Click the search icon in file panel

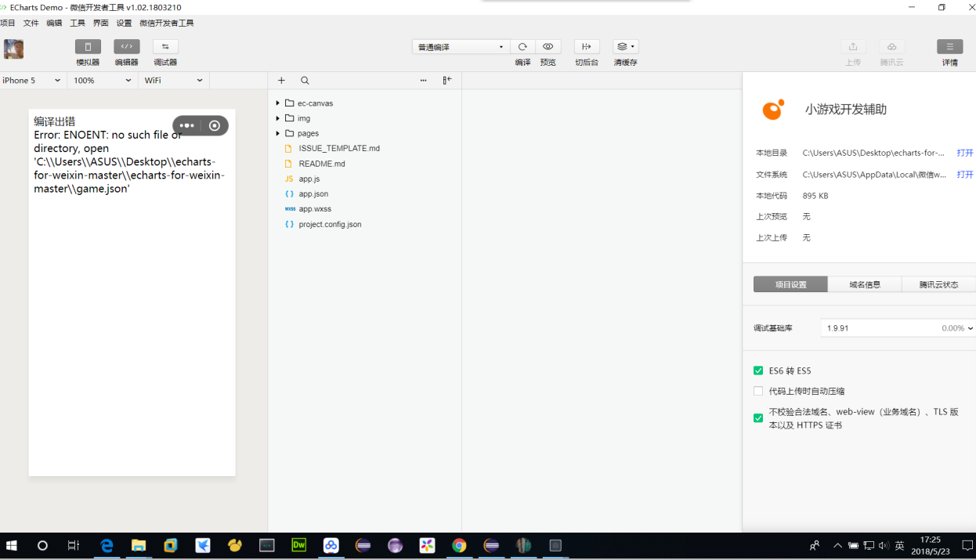[305, 81]
